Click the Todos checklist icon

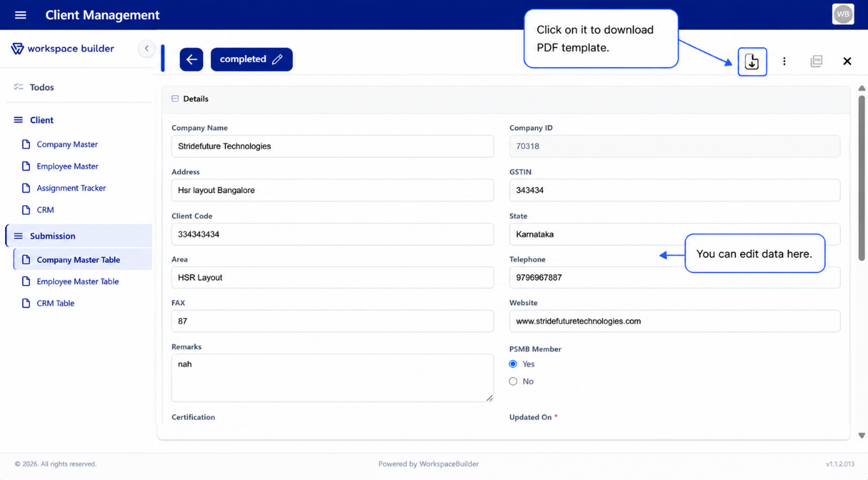(x=18, y=87)
